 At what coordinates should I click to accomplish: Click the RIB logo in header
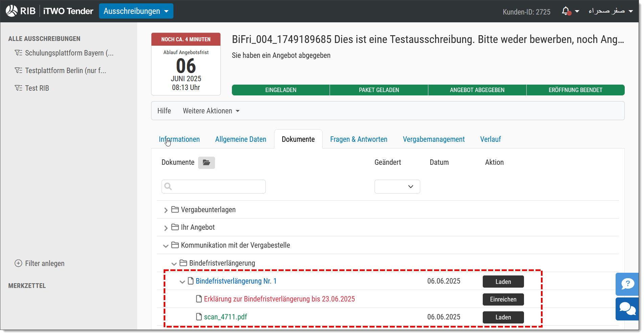pos(21,11)
